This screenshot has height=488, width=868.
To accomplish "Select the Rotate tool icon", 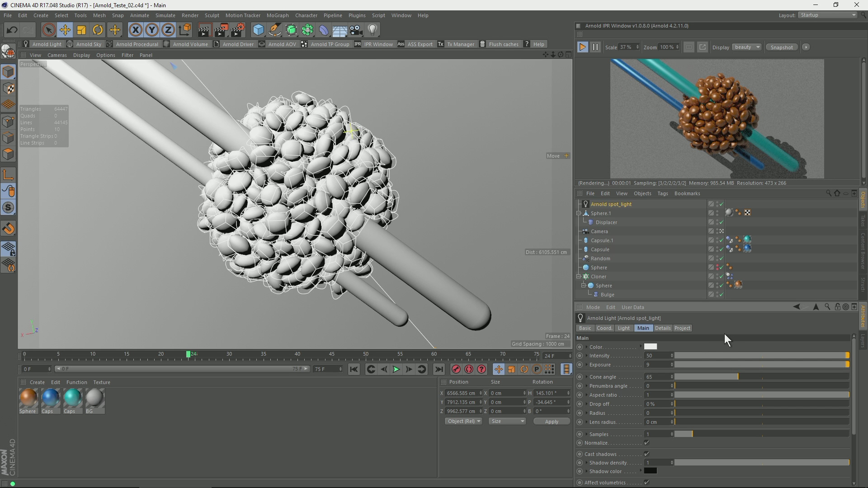I will tap(98, 30).
